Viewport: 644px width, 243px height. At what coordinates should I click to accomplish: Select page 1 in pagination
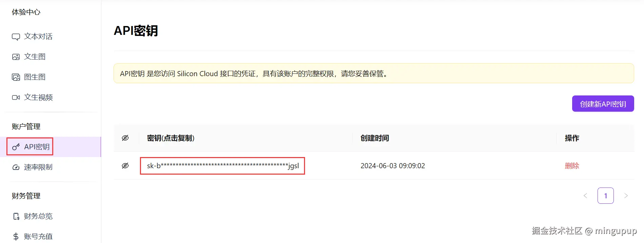pyautogui.click(x=606, y=196)
